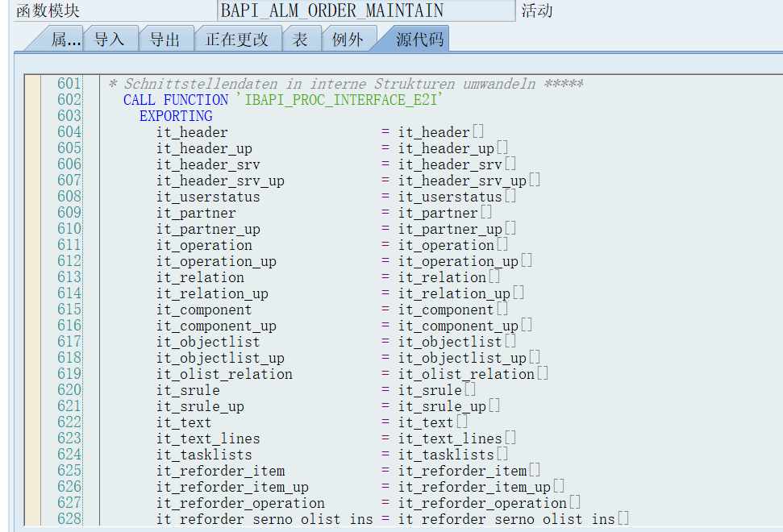Viewport: 783px width, 532px height.
Task: Click the German comment on line 601
Action: click(x=346, y=83)
